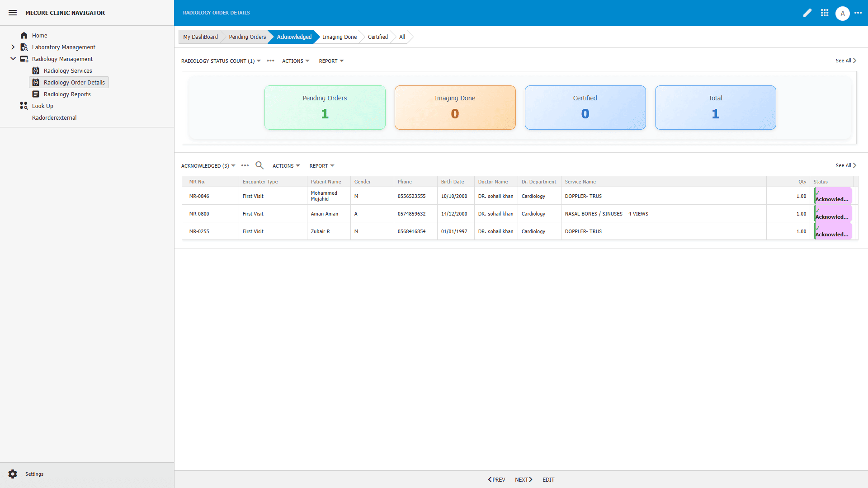Click the pencil edit icon in top bar

tap(807, 13)
